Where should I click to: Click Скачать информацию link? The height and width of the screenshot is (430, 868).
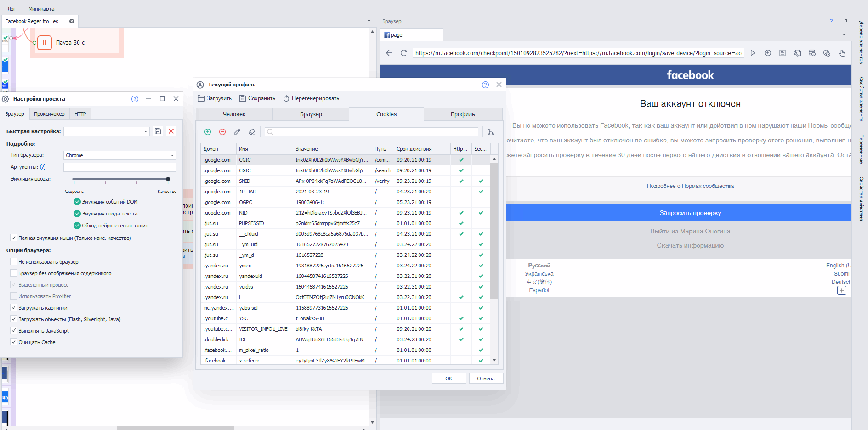[690, 246]
